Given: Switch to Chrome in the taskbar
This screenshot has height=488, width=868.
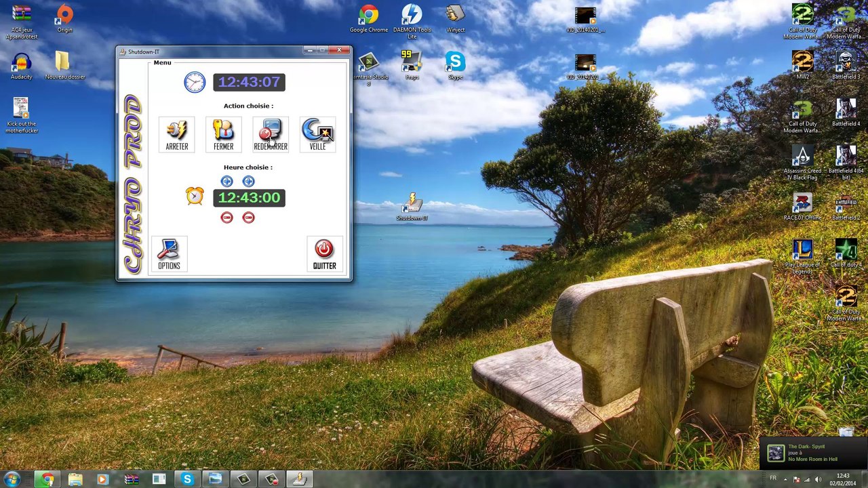Looking at the screenshot, I should [47, 479].
